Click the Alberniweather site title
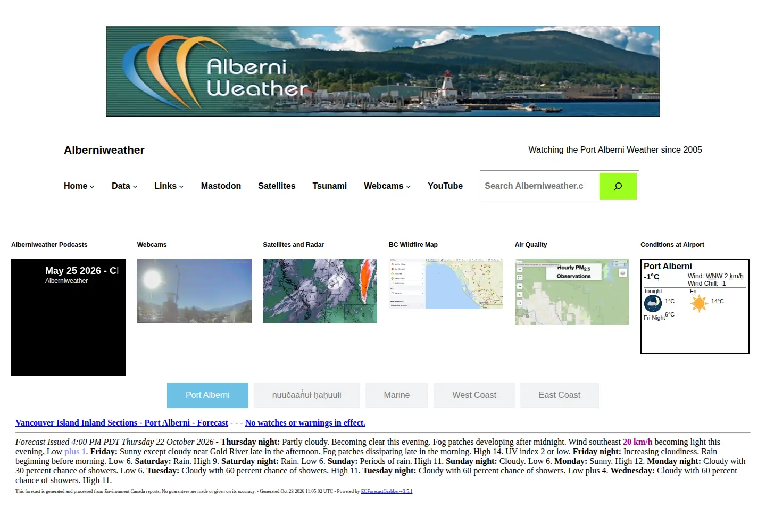The image size is (766, 532). [x=104, y=150]
